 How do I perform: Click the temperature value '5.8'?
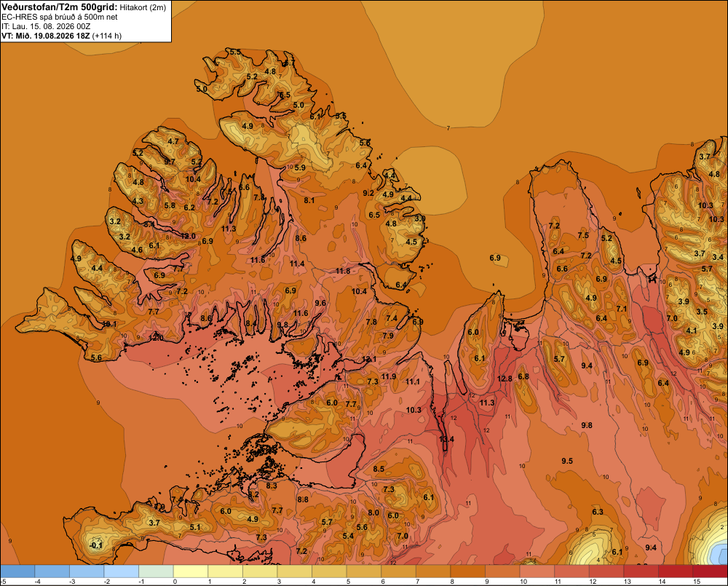click(x=170, y=205)
